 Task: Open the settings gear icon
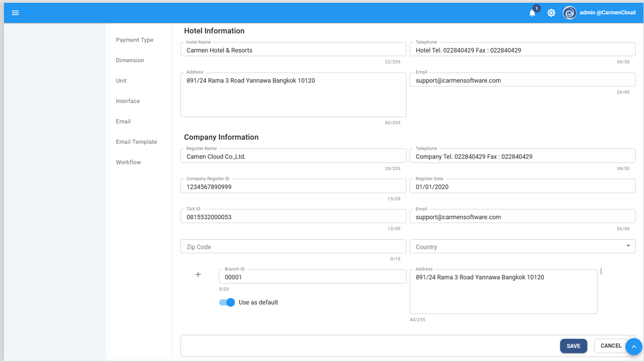[x=551, y=12]
